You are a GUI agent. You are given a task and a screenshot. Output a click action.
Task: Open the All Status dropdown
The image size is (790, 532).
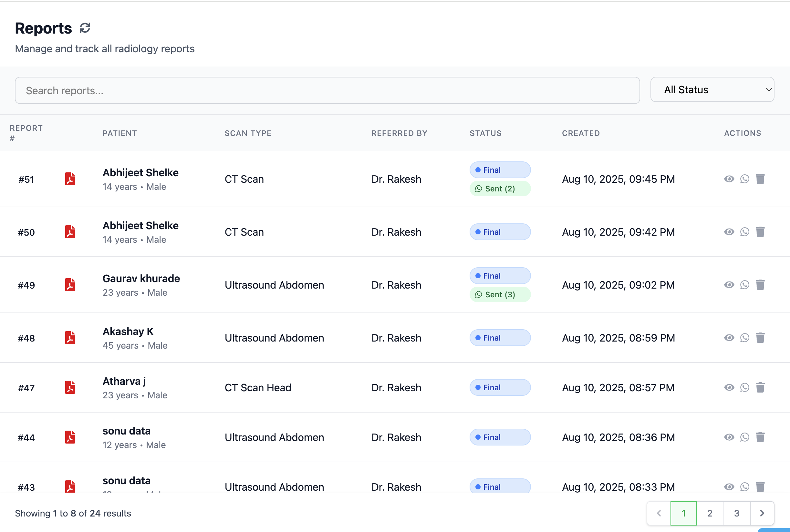click(x=712, y=89)
